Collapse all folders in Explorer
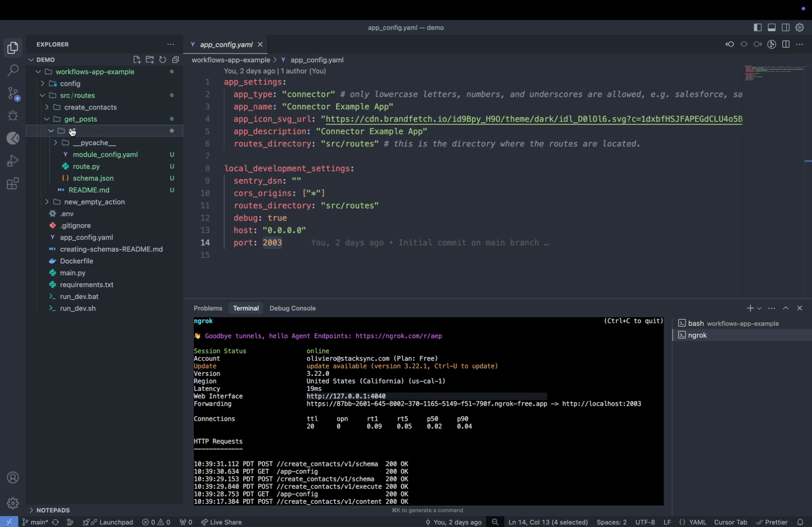This screenshot has height=527, width=812. [x=175, y=60]
